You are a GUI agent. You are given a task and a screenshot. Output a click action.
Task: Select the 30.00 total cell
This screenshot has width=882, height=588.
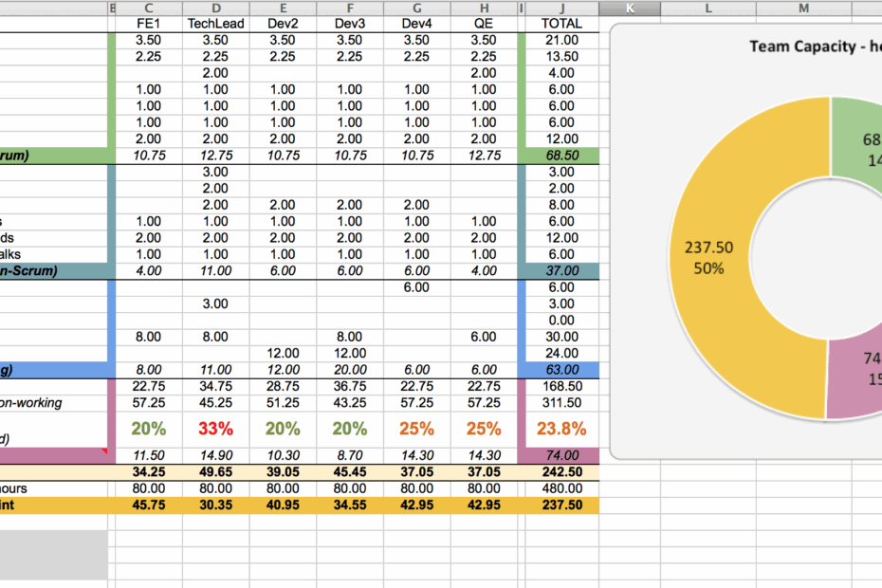point(562,337)
